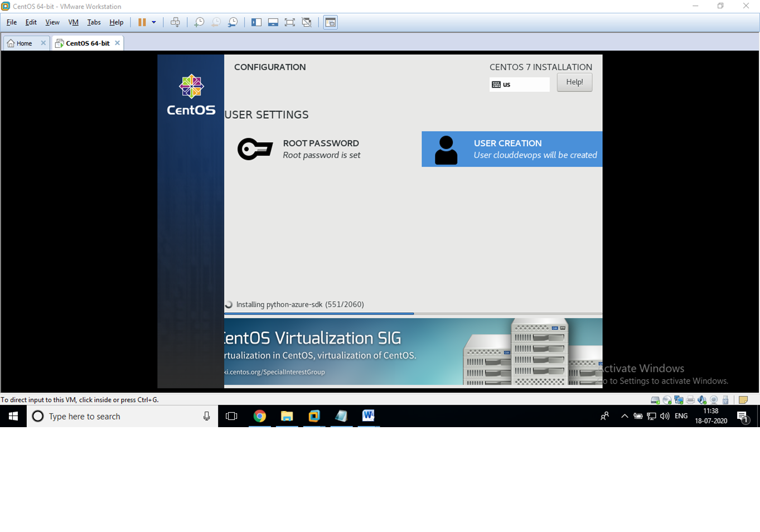This screenshot has height=532, width=760.
Task: Open the VM menu in the menu bar
Action: tap(73, 22)
